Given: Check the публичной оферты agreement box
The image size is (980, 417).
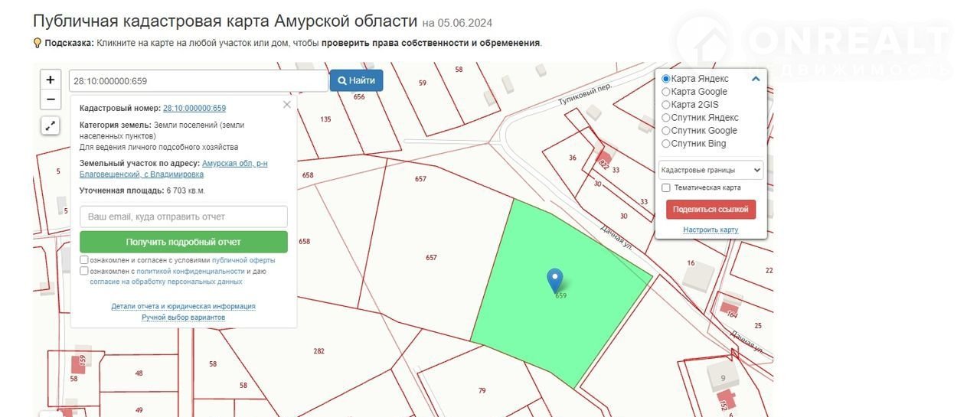Looking at the screenshot, I should point(84,260).
